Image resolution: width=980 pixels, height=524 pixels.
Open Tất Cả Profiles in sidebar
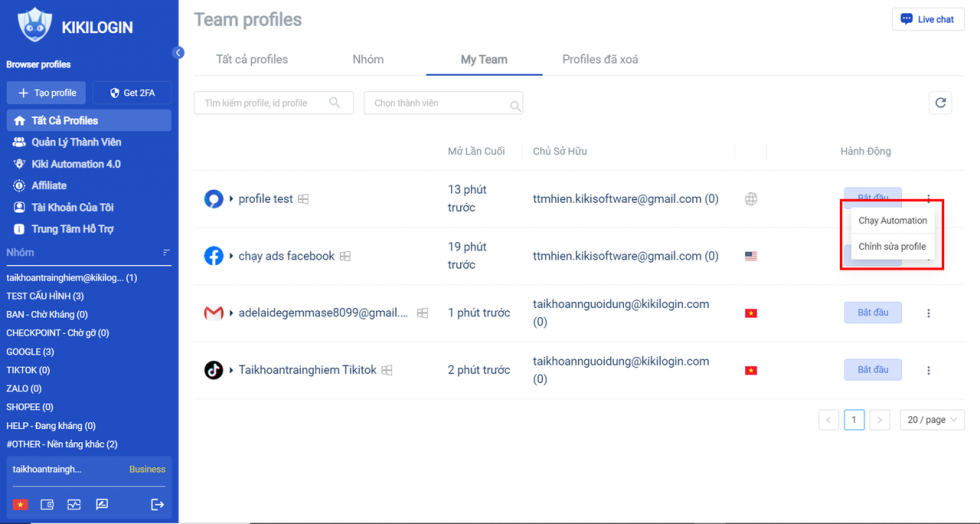tap(89, 121)
